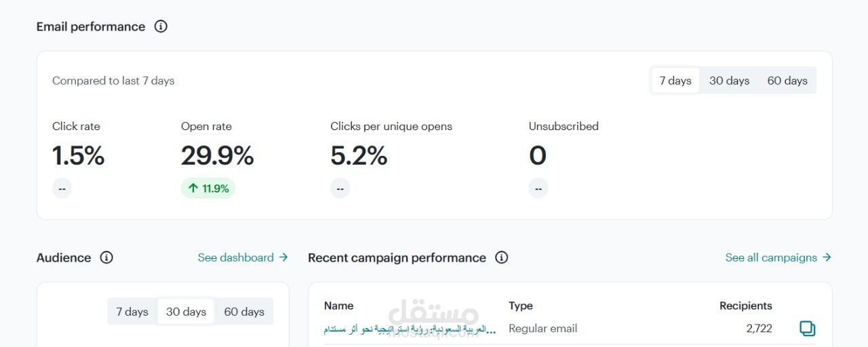This screenshot has width=868, height=347.
Task: Open the See dashboard link
Action: tap(235, 258)
